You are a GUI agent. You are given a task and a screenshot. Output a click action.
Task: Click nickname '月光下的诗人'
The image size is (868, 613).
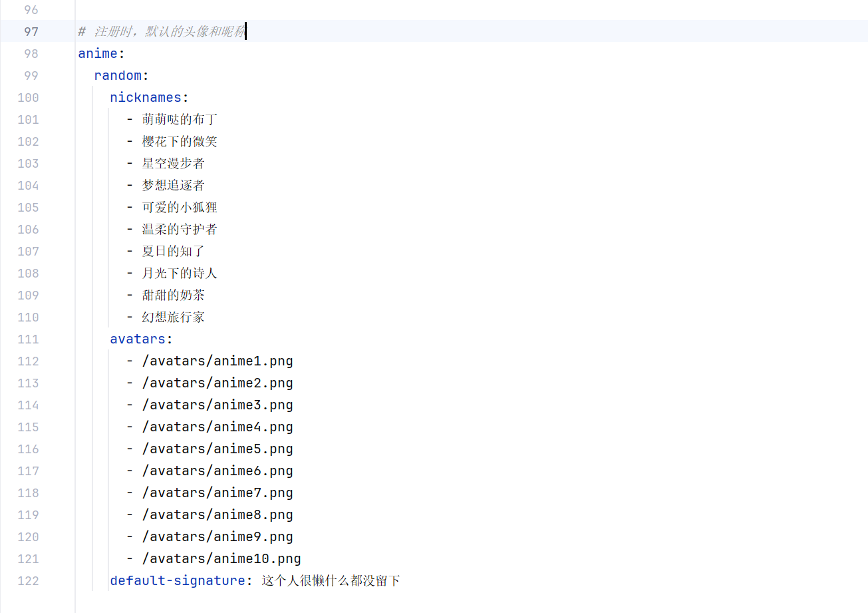click(x=180, y=273)
